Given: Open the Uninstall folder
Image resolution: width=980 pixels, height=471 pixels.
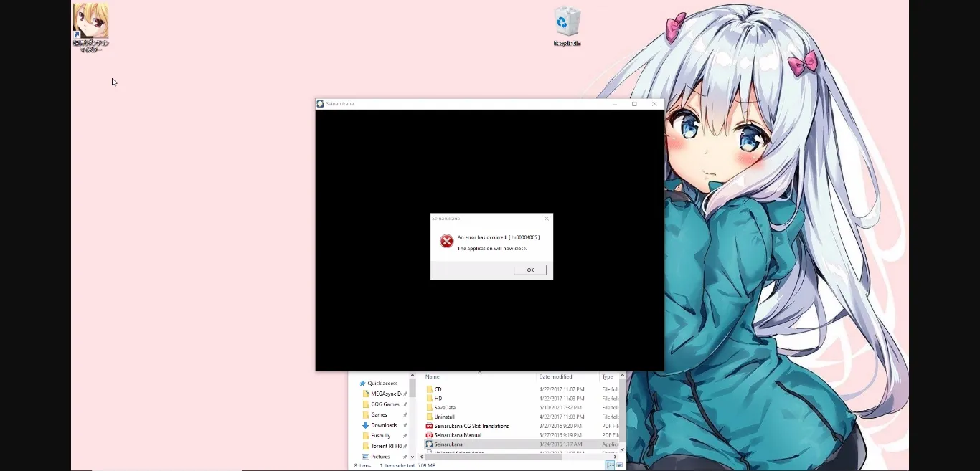Looking at the screenshot, I should [444, 417].
